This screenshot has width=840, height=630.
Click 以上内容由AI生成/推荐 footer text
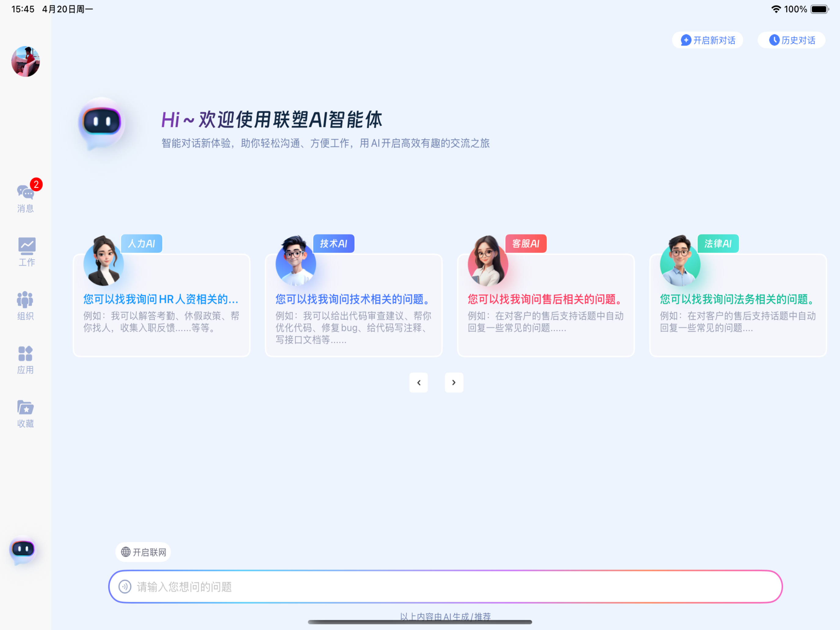(x=445, y=617)
